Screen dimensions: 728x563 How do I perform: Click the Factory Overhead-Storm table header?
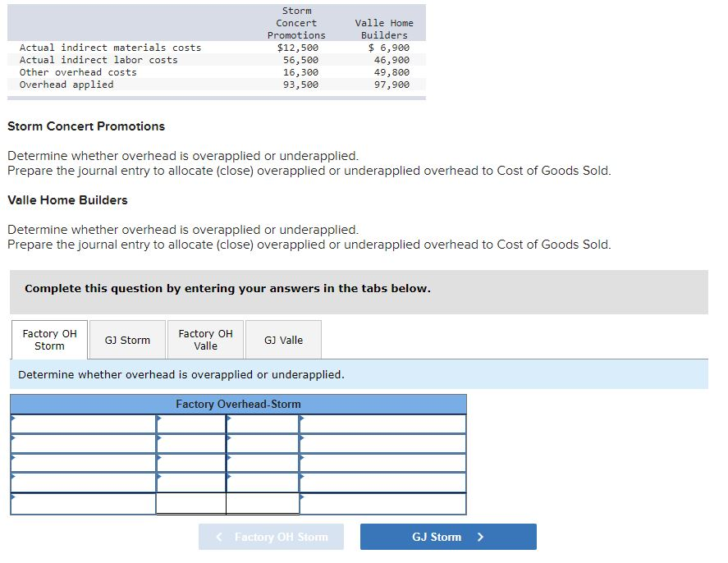coord(238,405)
